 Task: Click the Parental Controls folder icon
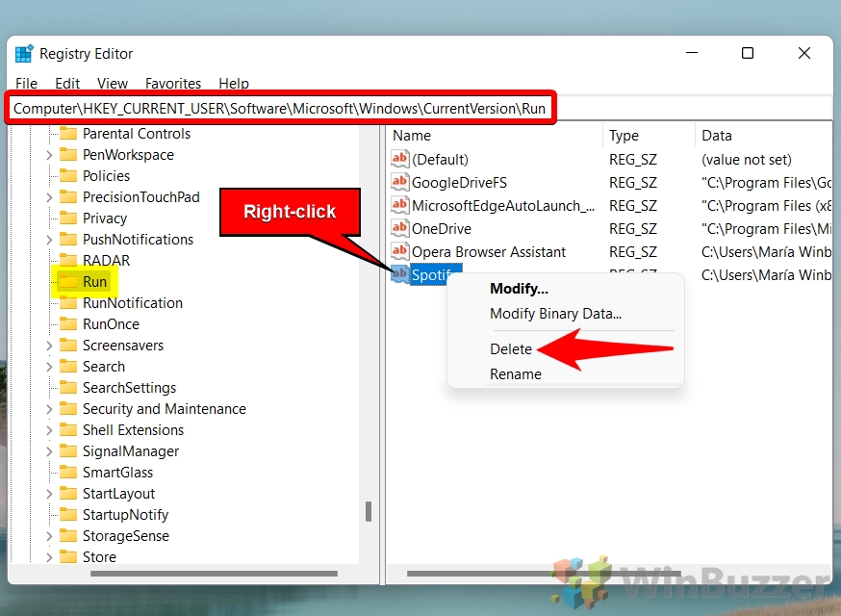pyautogui.click(x=68, y=133)
